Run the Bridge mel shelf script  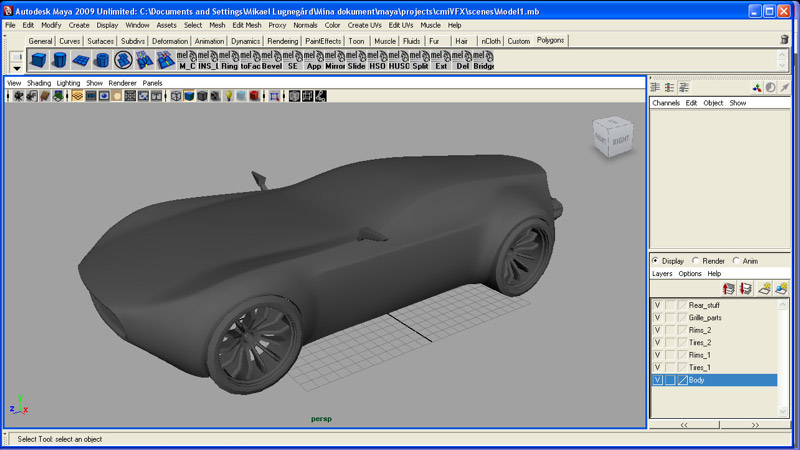(x=483, y=60)
